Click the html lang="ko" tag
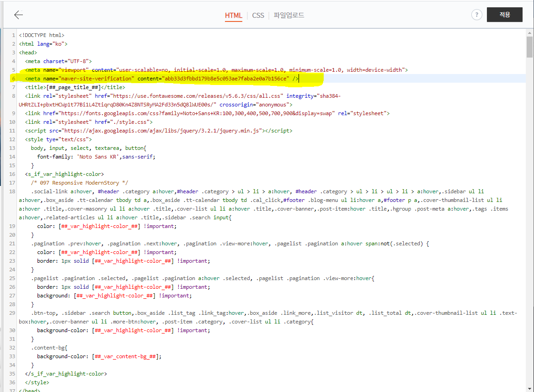This screenshot has height=392, width=534. click(43, 44)
